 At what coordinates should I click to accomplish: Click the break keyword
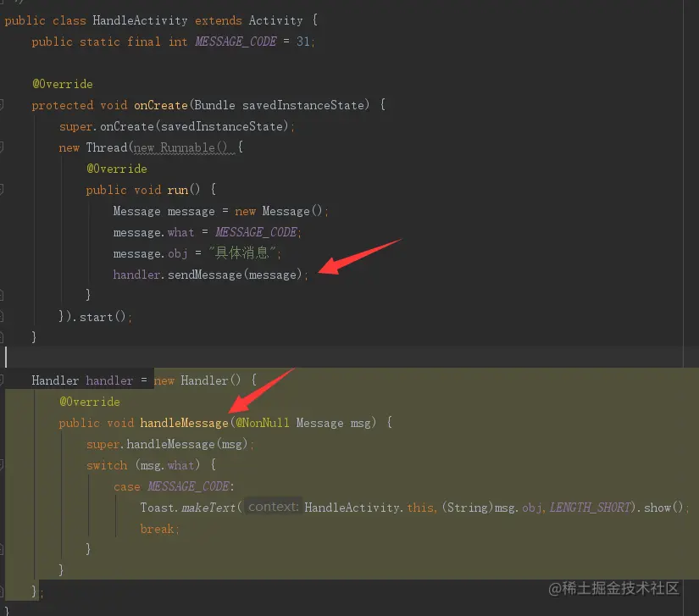coord(157,529)
